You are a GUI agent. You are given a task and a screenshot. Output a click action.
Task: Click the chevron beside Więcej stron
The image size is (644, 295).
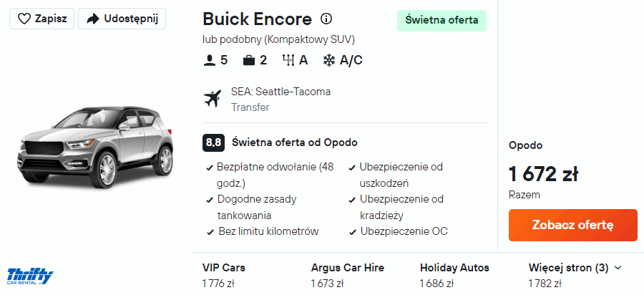tap(618, 268)
